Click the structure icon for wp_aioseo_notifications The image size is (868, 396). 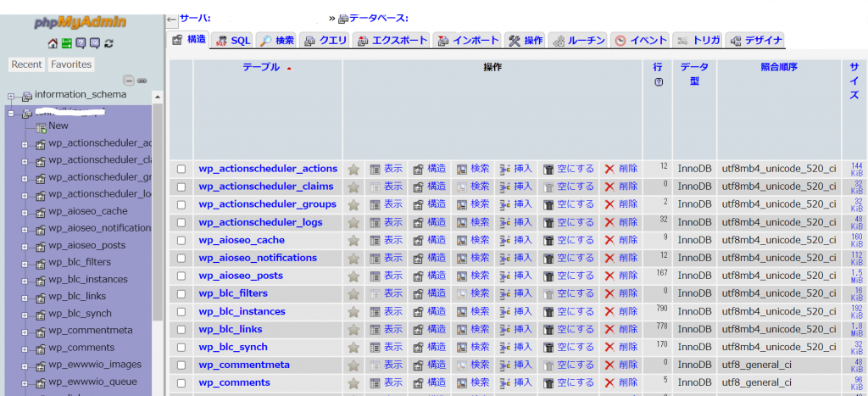click(x=419, y=258)
